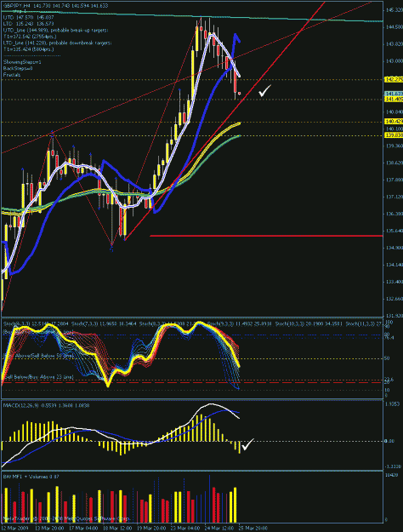The width and height of the screenshot is (403, 532).
Task: Click the '25 Mar 20:00' time axis label
Action: pyautogui.click(x=253, y=529)
